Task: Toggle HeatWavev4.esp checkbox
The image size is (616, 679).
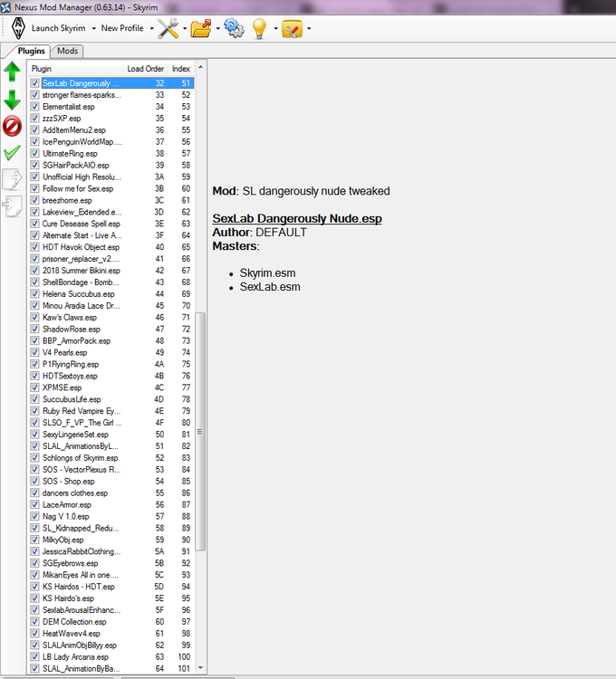Action: [x=34, y=633]
